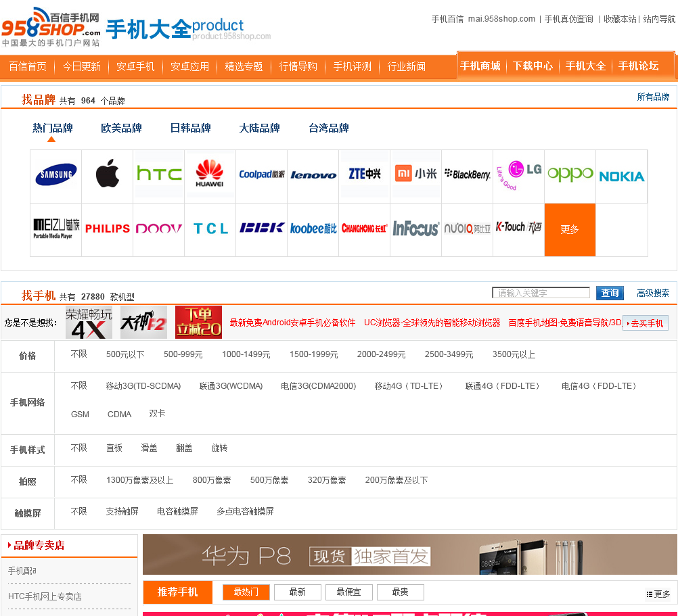Image resolution: width=678 pixels, height=616 pixels.
Task: Click the Doov brand logo
Action: click(x=159, y=229)
